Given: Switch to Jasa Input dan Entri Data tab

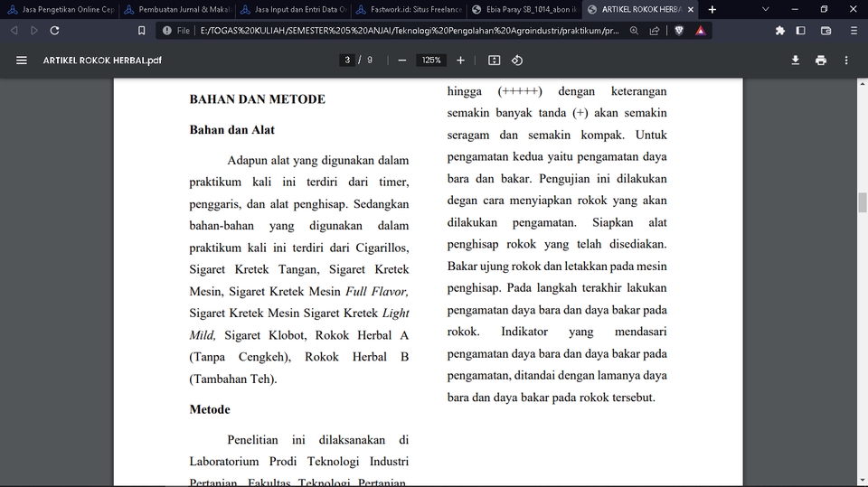Looking at the screenshot, I should coord(293,9).
